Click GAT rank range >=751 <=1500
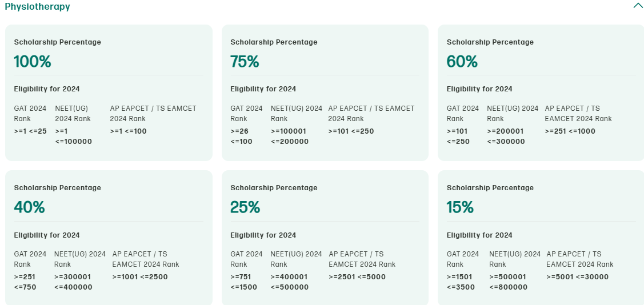Image resolution: width=644 pixels, height=305 pixels. [245, 282]
